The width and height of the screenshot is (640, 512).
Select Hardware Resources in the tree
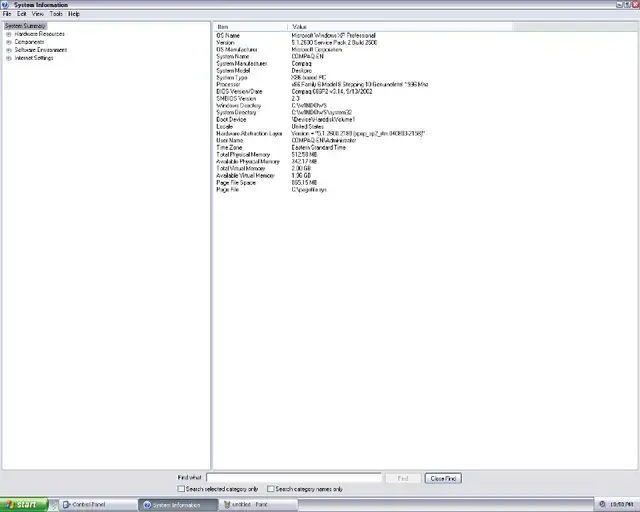tap(40, 34)
